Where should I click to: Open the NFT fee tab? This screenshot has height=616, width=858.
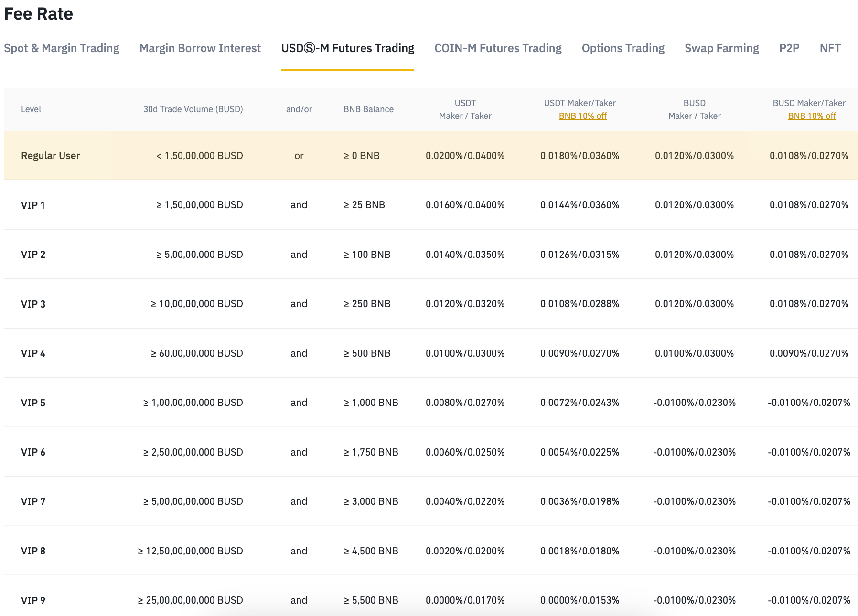(830, 48)
